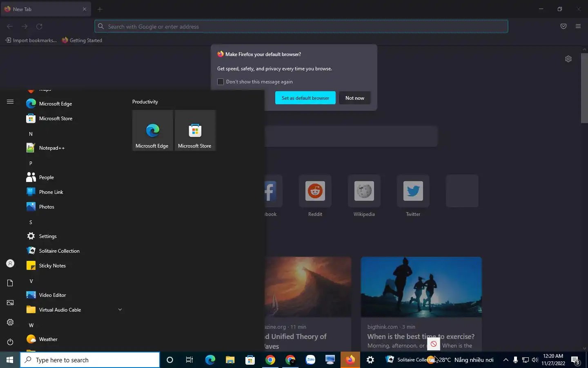This screenshot has width=588, height=368.
Task: Show hidden system tray icons
Action: pos(506,360)
